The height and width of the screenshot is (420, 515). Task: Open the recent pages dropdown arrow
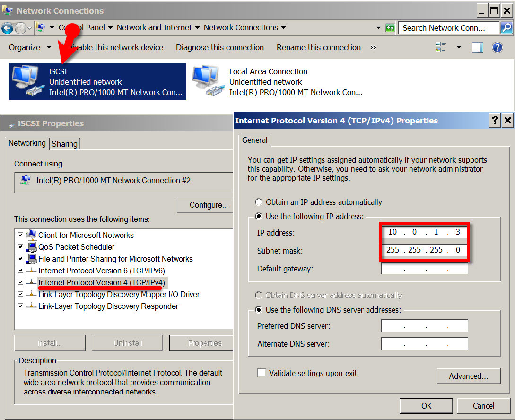[30, 28]
